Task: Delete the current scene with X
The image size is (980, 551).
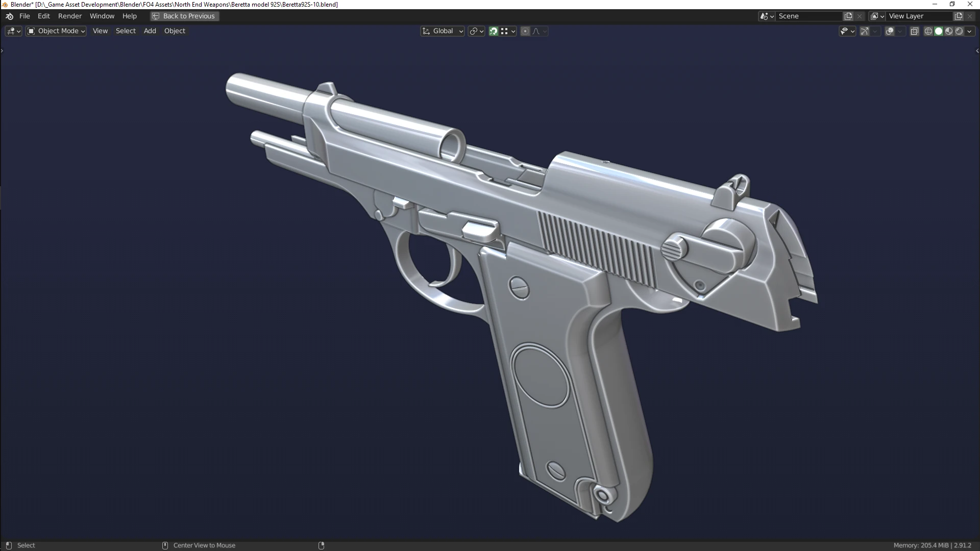Action: (x=860, y=16)
